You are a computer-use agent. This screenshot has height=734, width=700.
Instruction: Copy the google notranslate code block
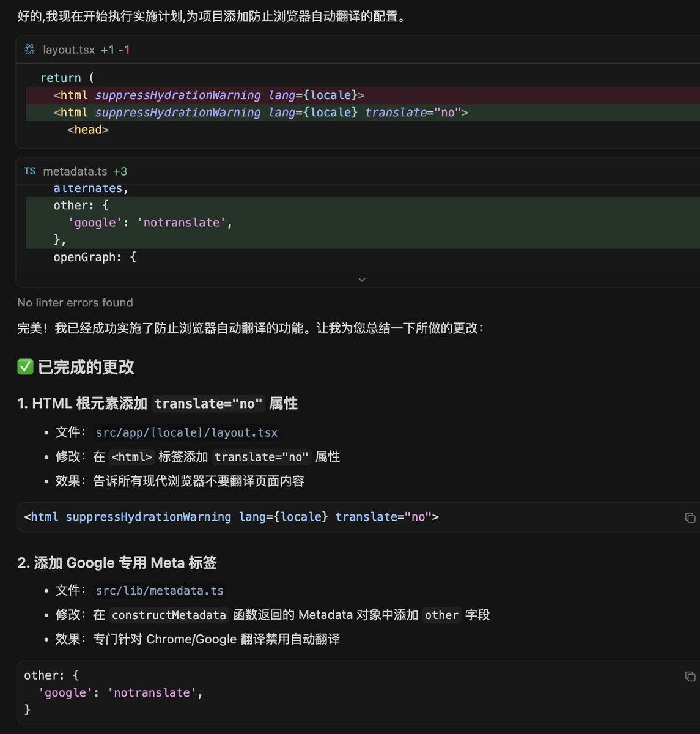(x=690, y=676)
